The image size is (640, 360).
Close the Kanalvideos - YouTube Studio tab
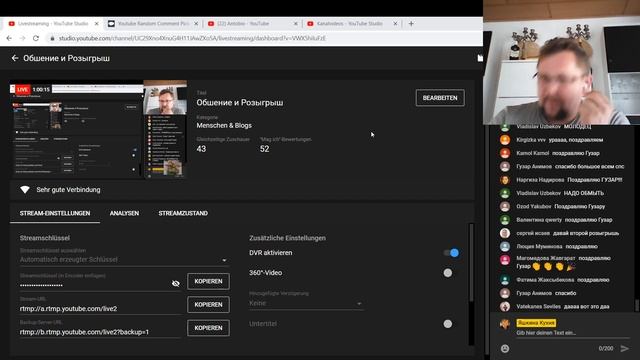click(x=395, y=24)
